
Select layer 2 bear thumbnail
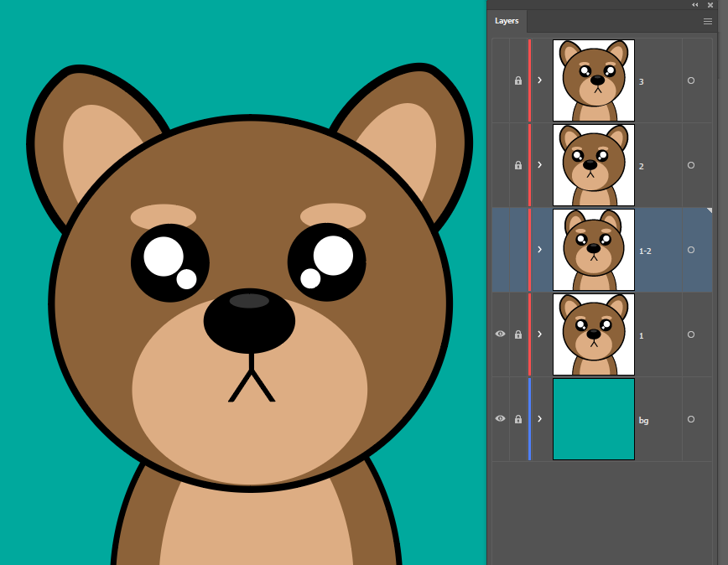point(594,165)
